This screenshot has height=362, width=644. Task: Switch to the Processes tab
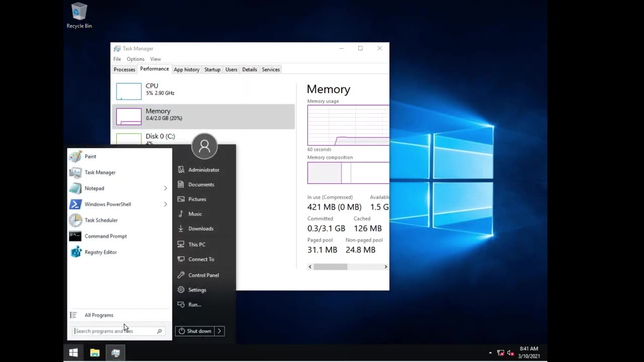(x=124, y=69)
